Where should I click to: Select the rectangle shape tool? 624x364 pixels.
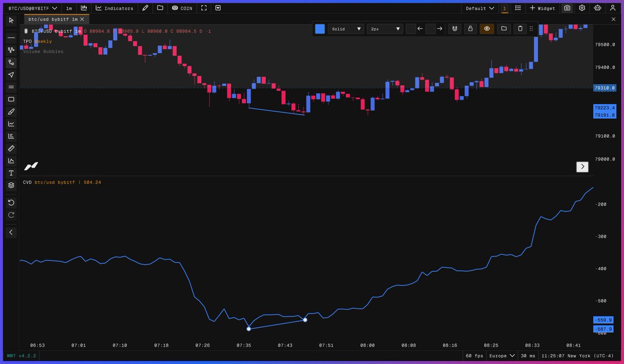(11, 99)
